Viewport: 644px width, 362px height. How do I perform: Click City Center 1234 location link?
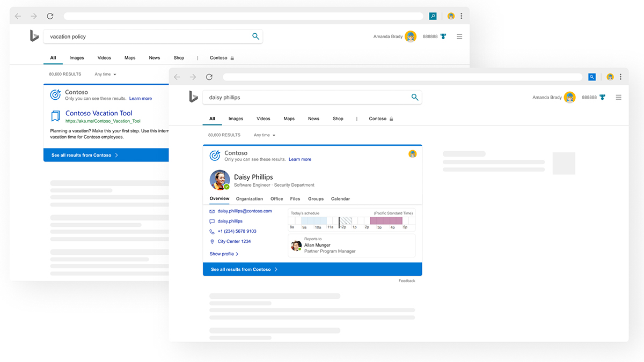click(x=234, y=241)
